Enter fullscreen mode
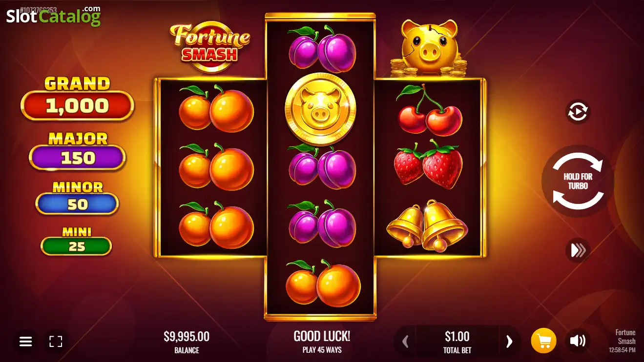 click(56, 341)
